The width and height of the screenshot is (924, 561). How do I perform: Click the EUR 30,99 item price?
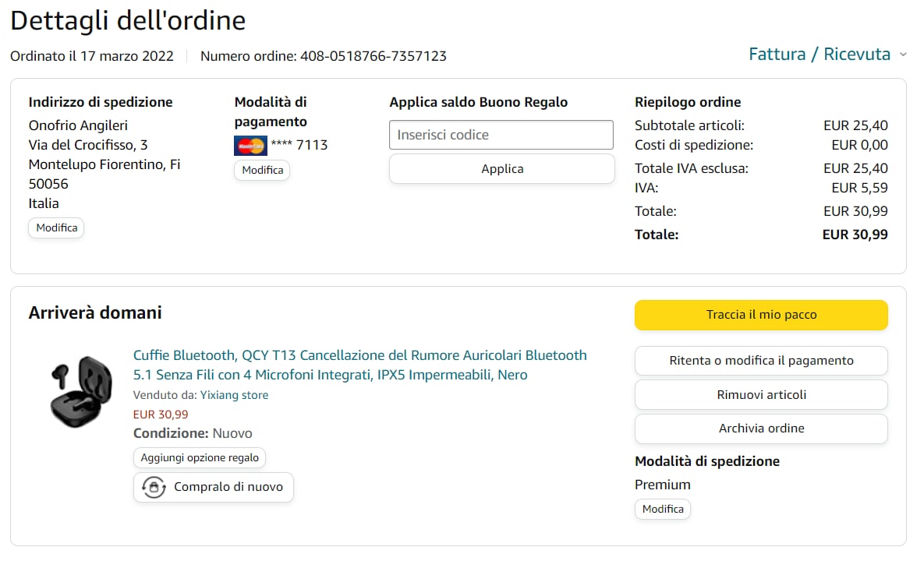pyautogui.click(x=161, y=415)
